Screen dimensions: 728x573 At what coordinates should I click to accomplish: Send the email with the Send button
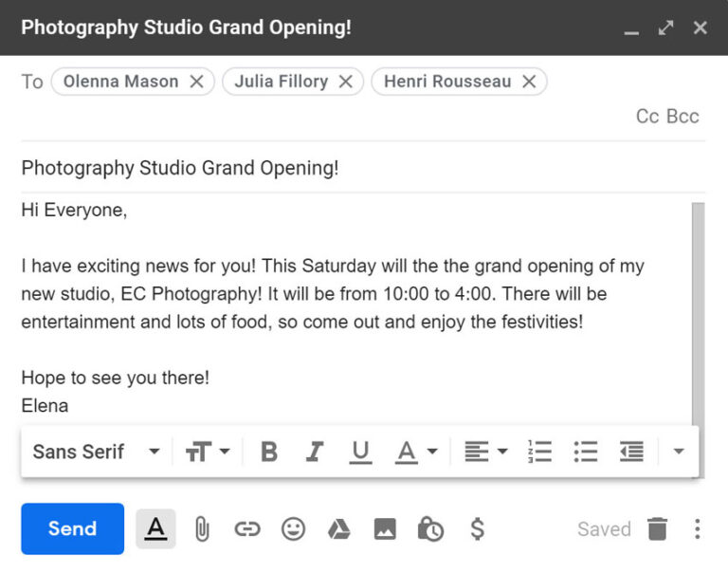pos(72,528)
